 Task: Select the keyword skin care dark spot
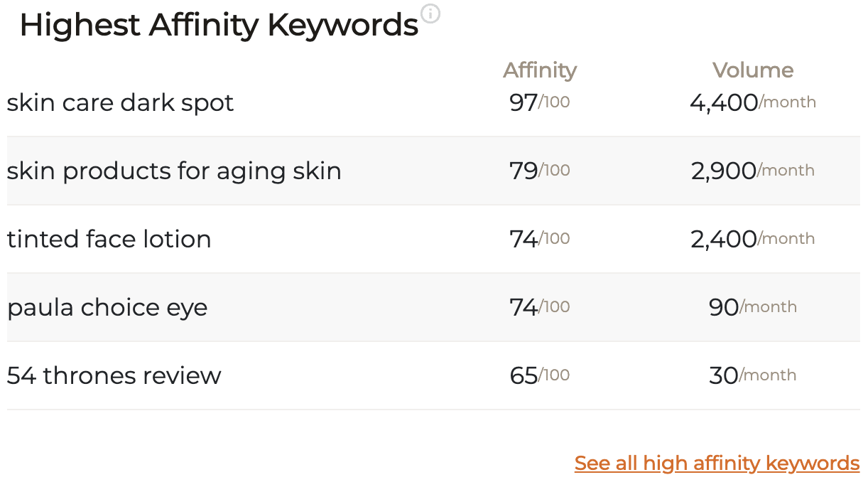coord(120,103)
